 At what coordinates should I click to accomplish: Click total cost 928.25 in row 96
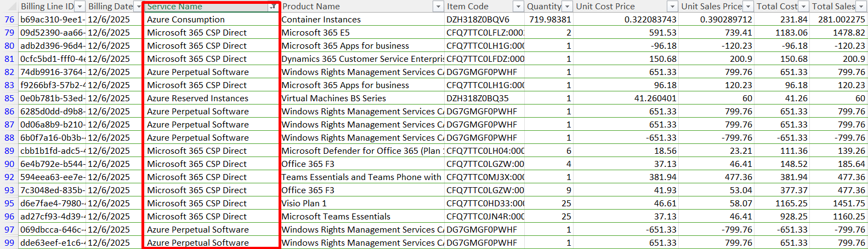tap(782, 217)
